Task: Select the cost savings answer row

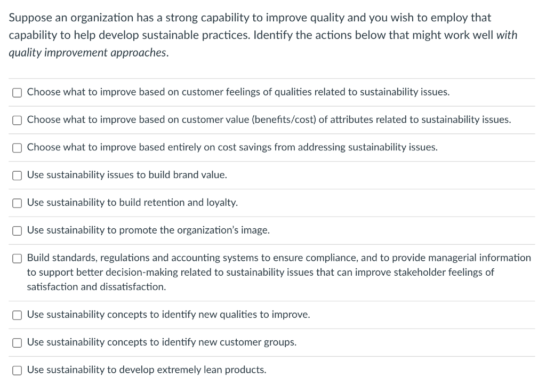Action: pos(232,147)
